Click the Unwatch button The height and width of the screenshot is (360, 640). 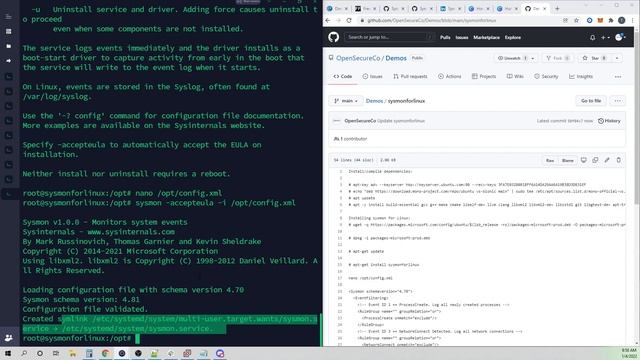(511, 58)
